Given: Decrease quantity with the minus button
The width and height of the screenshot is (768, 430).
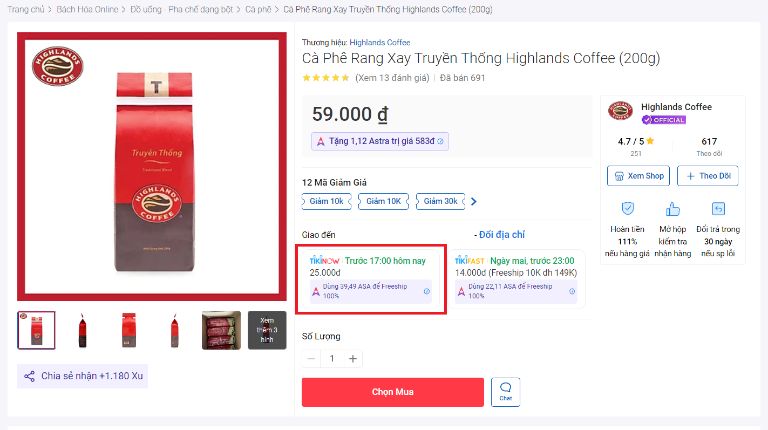Looking at the screenshot, I should (311, 358).
